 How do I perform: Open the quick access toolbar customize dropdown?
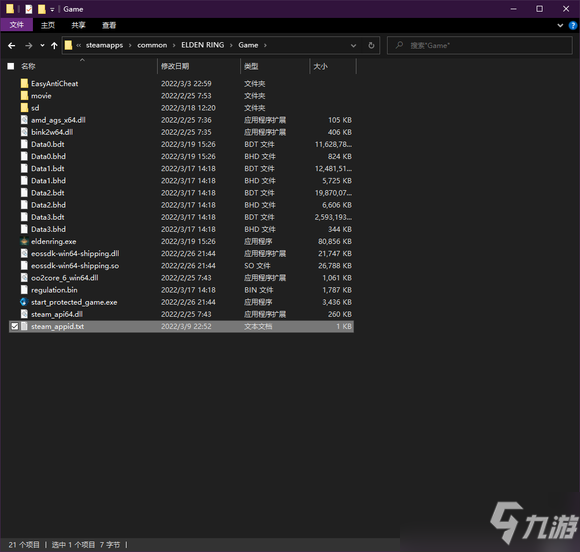tap(52, 10)
